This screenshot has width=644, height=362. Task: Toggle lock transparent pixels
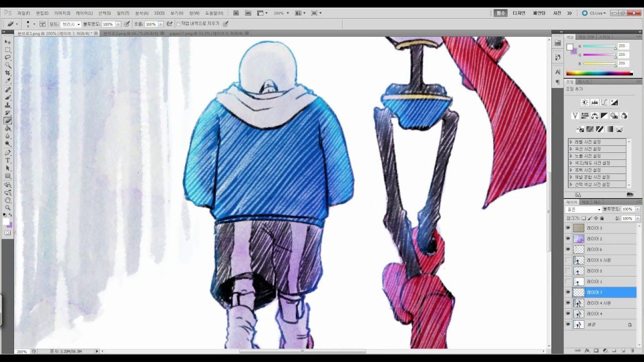point(584,219)
